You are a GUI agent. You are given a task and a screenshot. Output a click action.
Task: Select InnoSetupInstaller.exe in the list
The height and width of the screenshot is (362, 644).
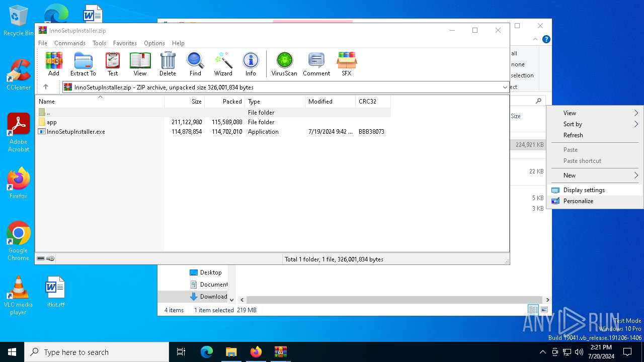tap(213, 132)
